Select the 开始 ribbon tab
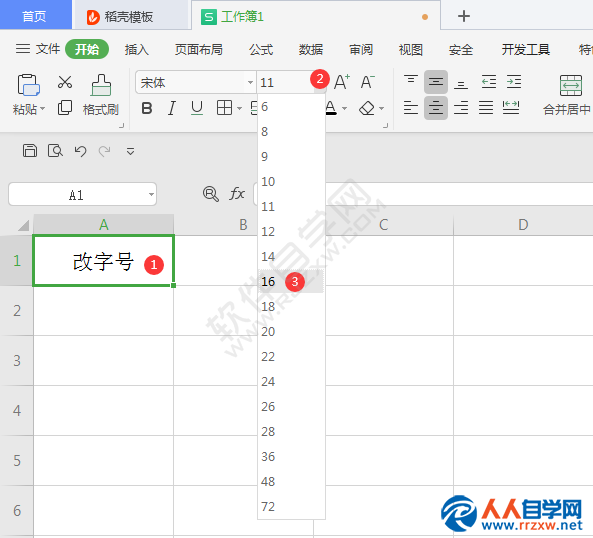This screenshot has height=538, width=593. pos(87,49)
